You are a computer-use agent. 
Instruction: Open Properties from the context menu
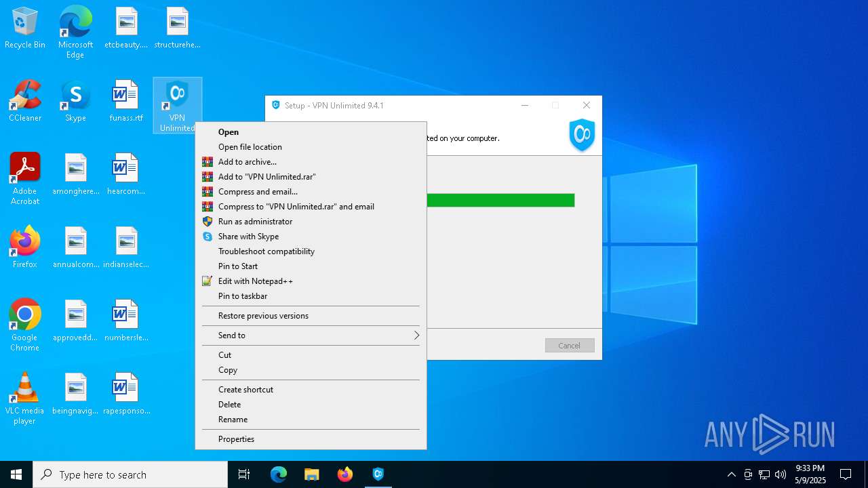pyautogui.click(x=311, y=439)
